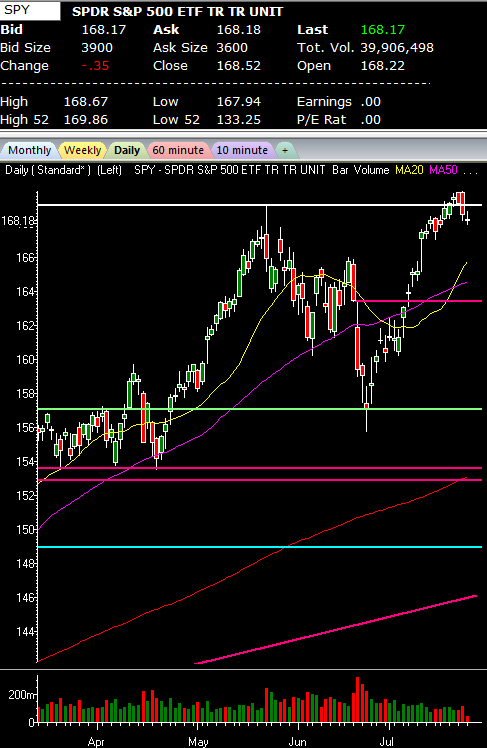Viewport: 487px width, 748px height.
Task: Click the Ask Size value 3600
Action: pos(232,48)
